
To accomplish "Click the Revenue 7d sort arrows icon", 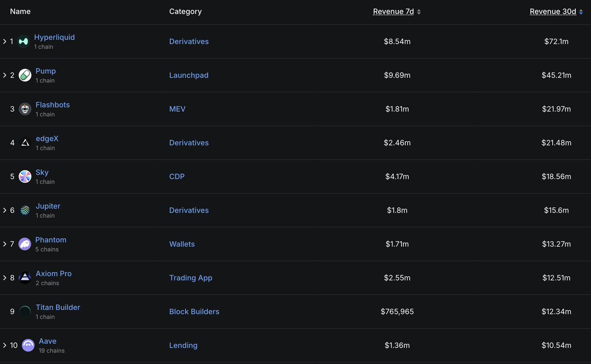I will pyautogui.click(x=419, y=12).
